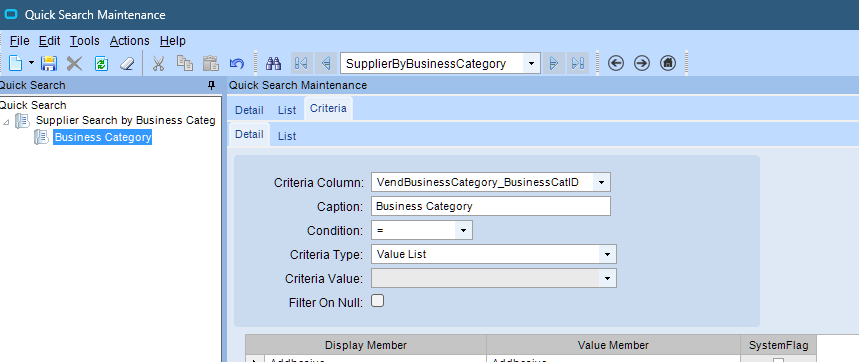
Task: Select Business Category tree item
Action: 102,137
